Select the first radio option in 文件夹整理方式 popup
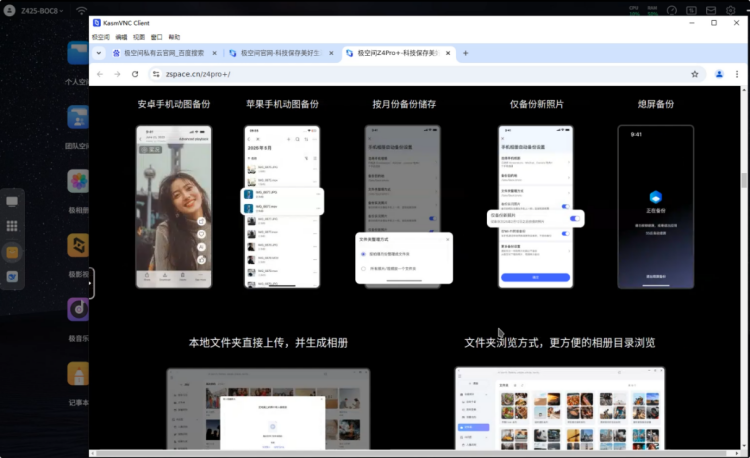750x458 pixels. [x=363, y=254]
